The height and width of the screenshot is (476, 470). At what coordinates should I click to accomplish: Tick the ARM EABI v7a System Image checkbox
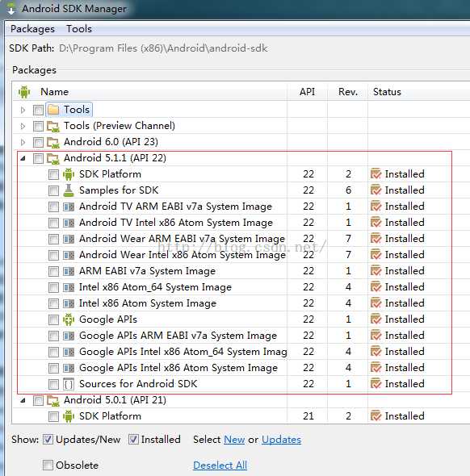click(54, 271)
